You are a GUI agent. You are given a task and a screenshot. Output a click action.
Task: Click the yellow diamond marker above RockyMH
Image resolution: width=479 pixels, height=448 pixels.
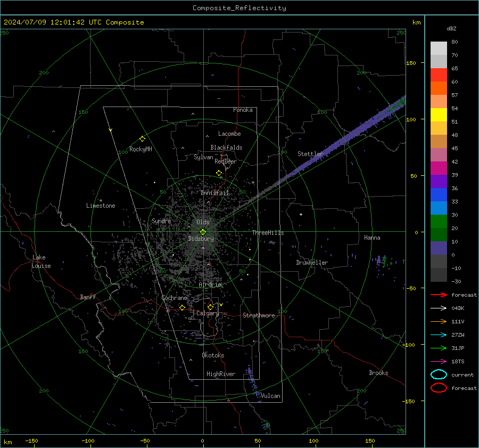pyautogui.click(x=142, y=139)
